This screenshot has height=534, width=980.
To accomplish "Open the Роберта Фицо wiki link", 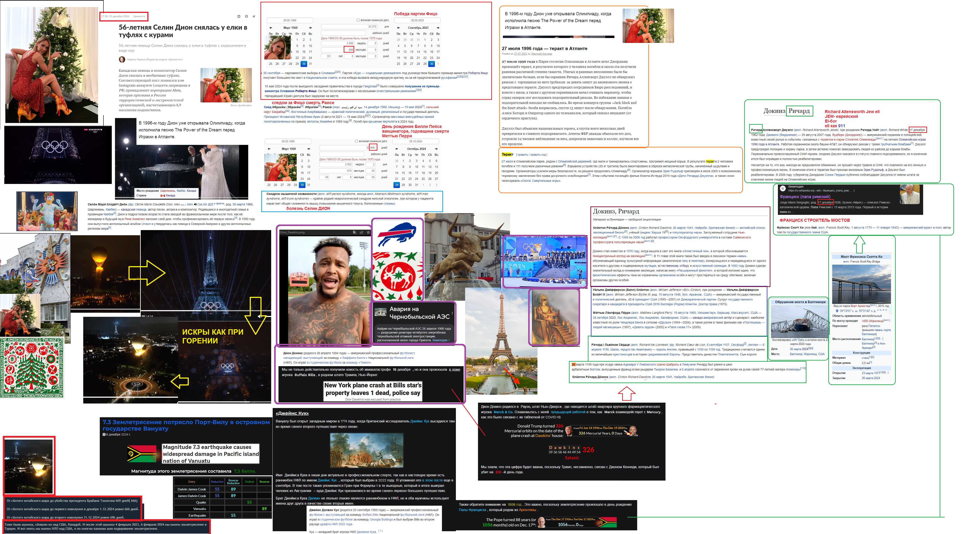I will point(478,73).
